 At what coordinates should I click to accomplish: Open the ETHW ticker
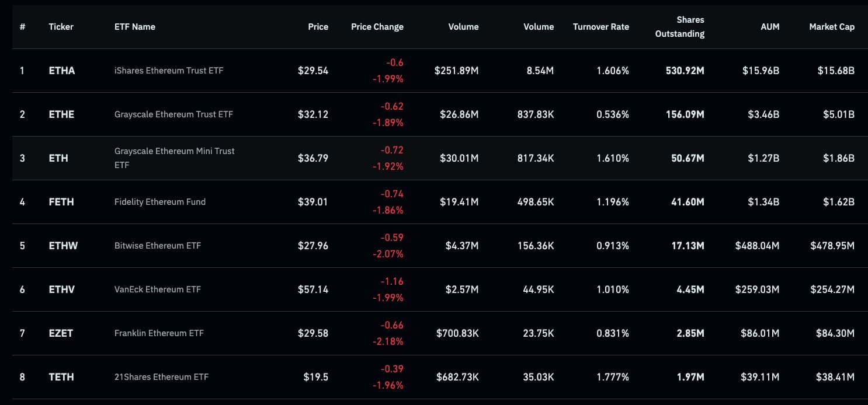[63, 246]
